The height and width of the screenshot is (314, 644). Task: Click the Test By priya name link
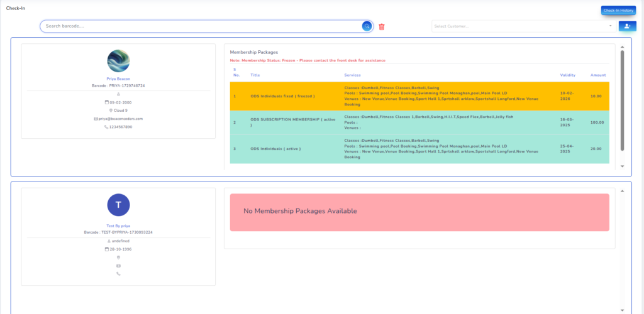click(118, 225)
